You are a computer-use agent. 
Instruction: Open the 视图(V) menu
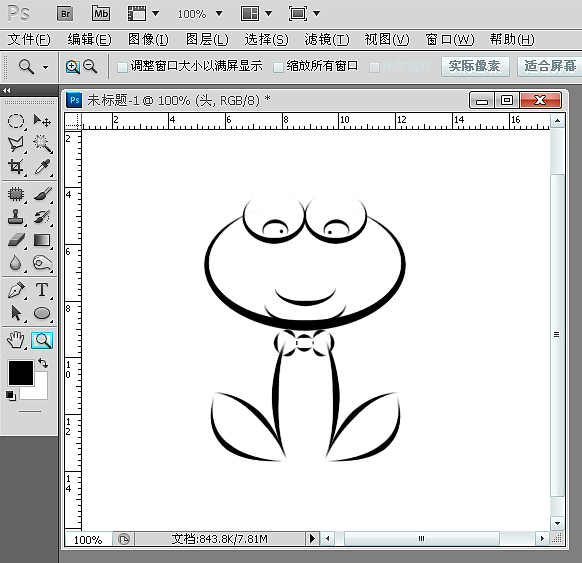tap(387, 39)
